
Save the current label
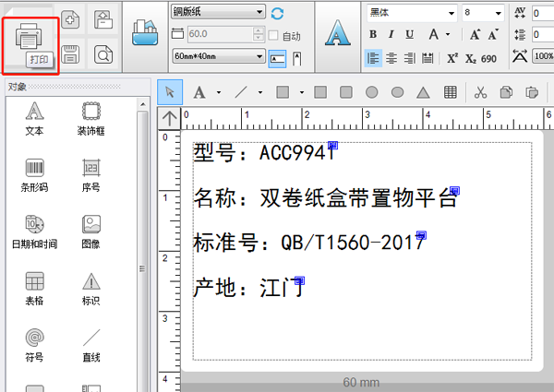(x=70, y=54)
